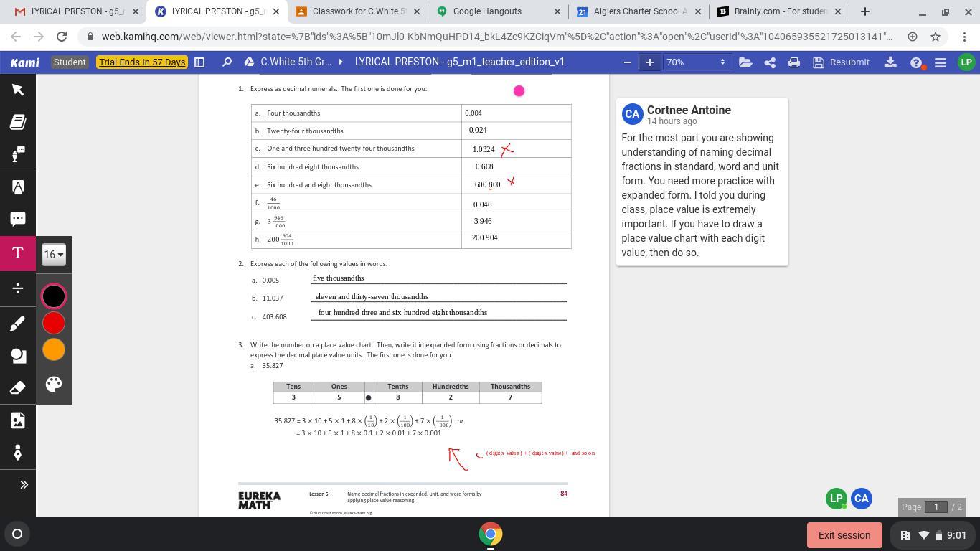Zoom in with the plus button
This screenshot has width=980, height=551.
(650, 62)
